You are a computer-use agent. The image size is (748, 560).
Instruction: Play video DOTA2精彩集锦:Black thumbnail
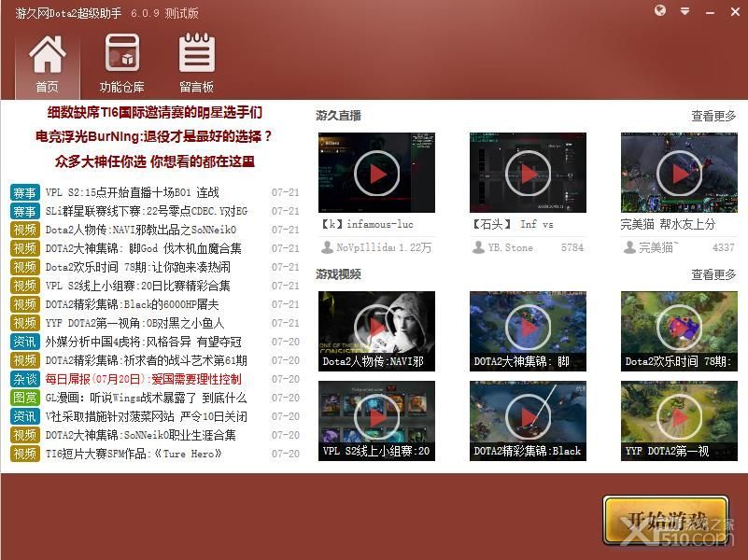coord(528,421)
